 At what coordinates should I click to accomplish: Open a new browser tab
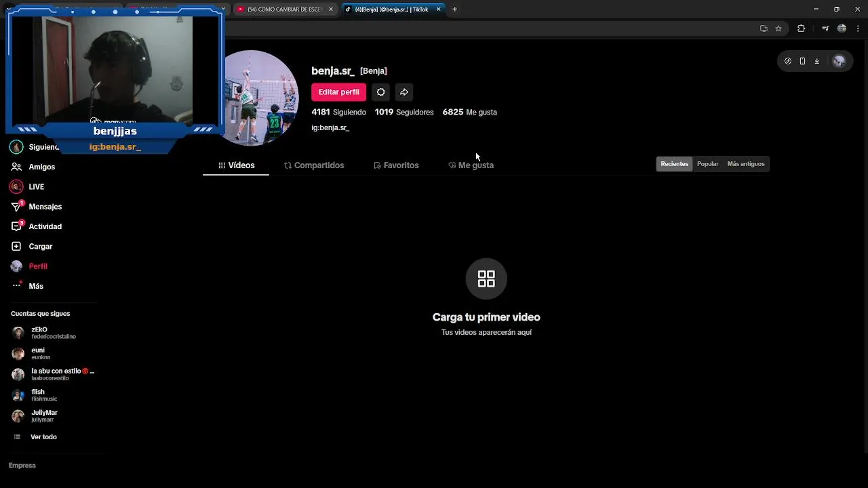[x=454, y=9]
